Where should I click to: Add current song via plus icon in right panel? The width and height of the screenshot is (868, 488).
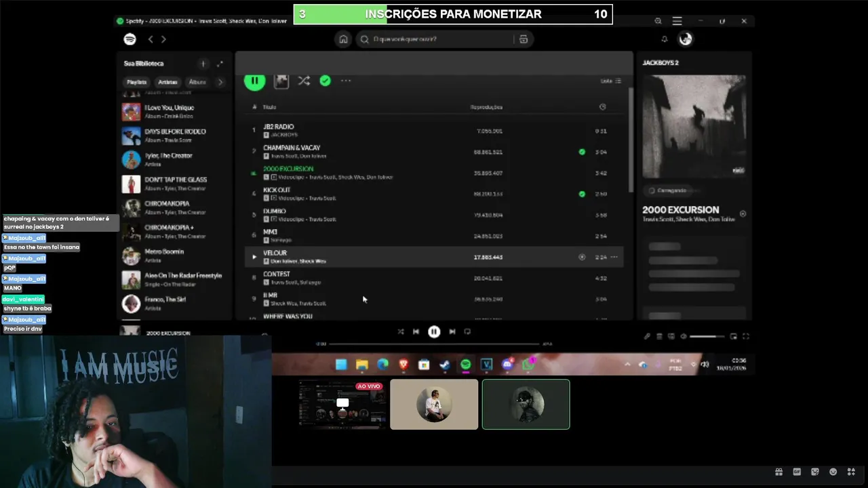click(x=743, y=213)
